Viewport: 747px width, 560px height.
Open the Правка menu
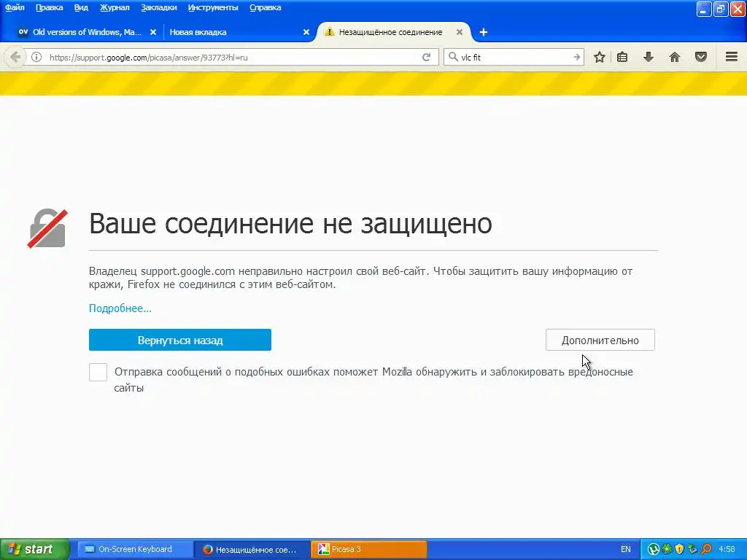point(49,7)
